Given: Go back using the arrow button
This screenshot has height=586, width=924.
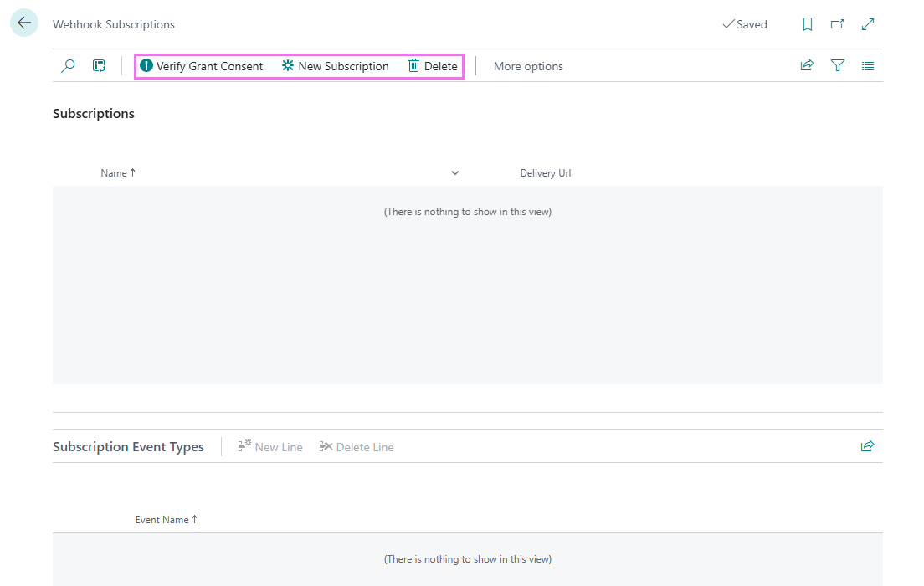Looking at the screenshot, I should pos(24,23).
